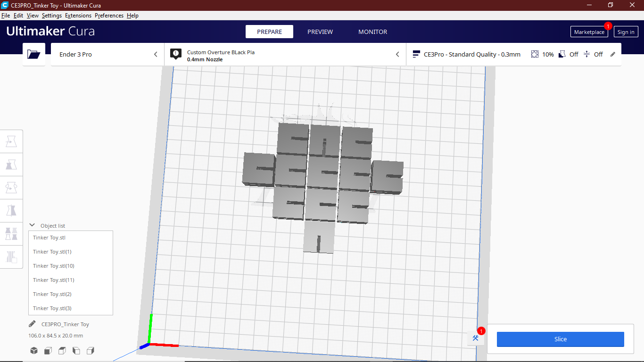Switch to the front view cube
This screenshot has height=362, width=644.
(x=48, y=351)
